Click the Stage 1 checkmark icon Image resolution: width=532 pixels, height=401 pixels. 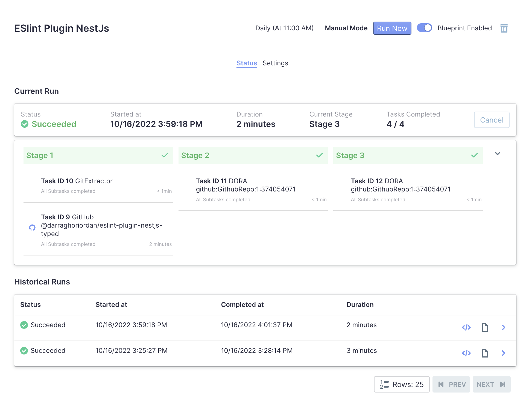(x=165, y=155)
